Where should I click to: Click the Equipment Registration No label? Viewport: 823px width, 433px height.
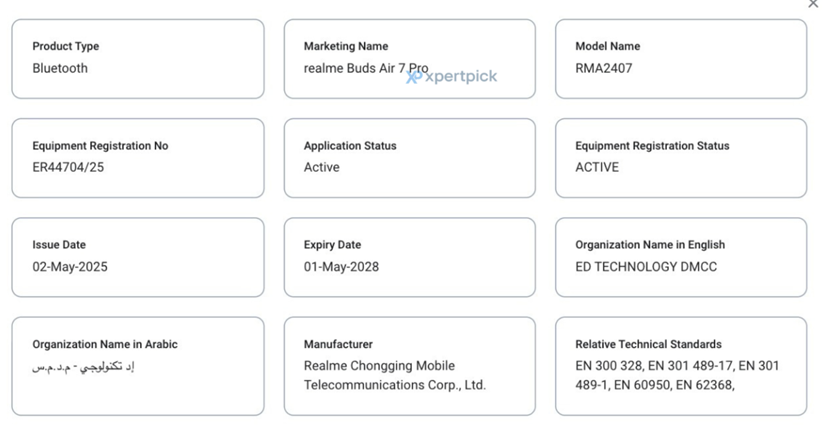tap(100, 146)
